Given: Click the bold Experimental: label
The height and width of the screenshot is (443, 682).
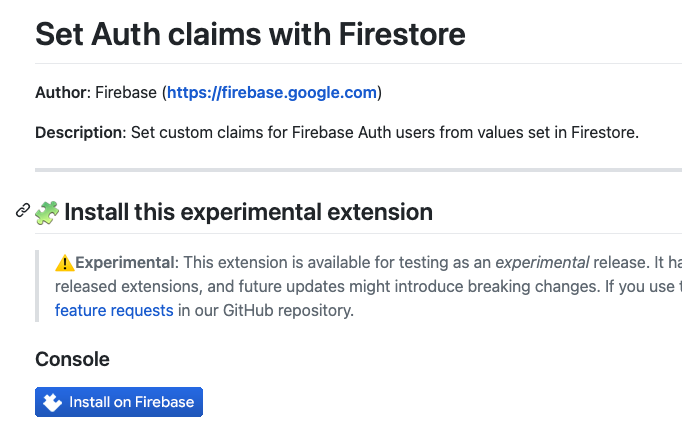Looking at the screenshot, I should [127, 263].
